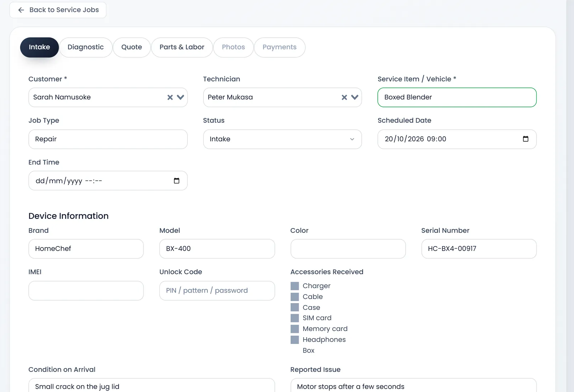
Task: Tick the Headphones checkbox
Action: pyautogui.click(x=295, y=340)
